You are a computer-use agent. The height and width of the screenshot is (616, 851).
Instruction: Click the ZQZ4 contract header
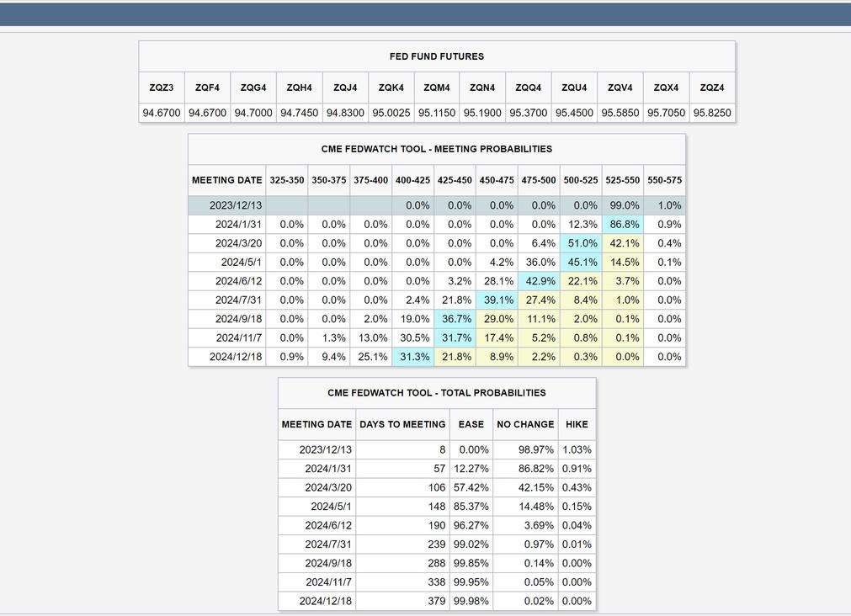712,88
